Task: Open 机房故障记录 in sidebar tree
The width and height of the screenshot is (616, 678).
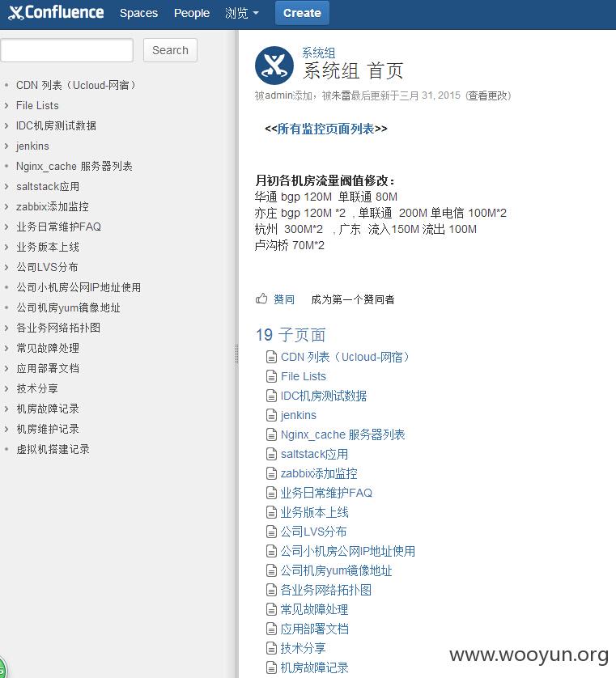Action: click(48, 409)
